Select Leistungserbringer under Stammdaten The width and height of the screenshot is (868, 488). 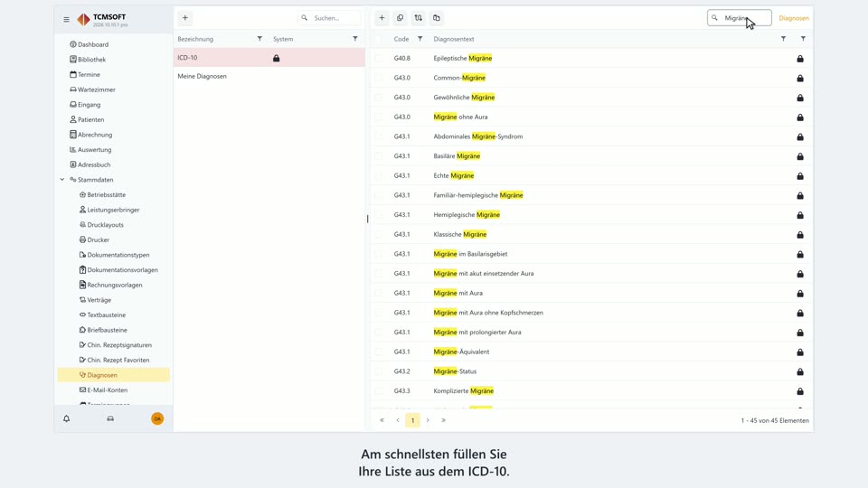click(109, 210)
